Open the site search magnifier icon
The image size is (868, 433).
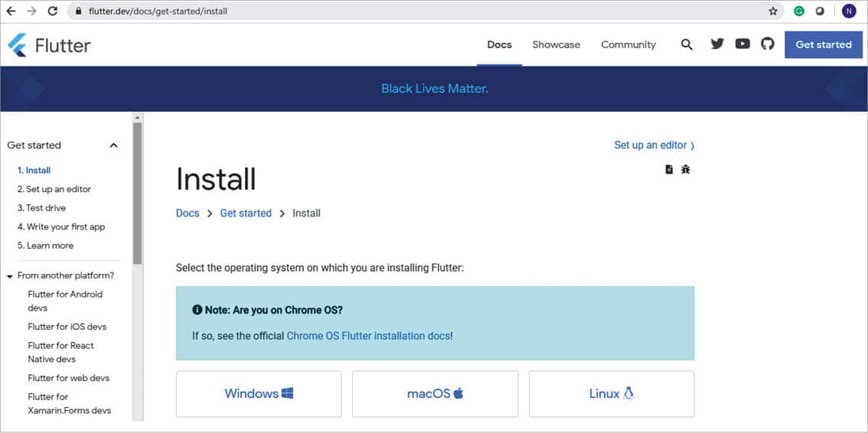pyautogui.click(x=687, y=44)
